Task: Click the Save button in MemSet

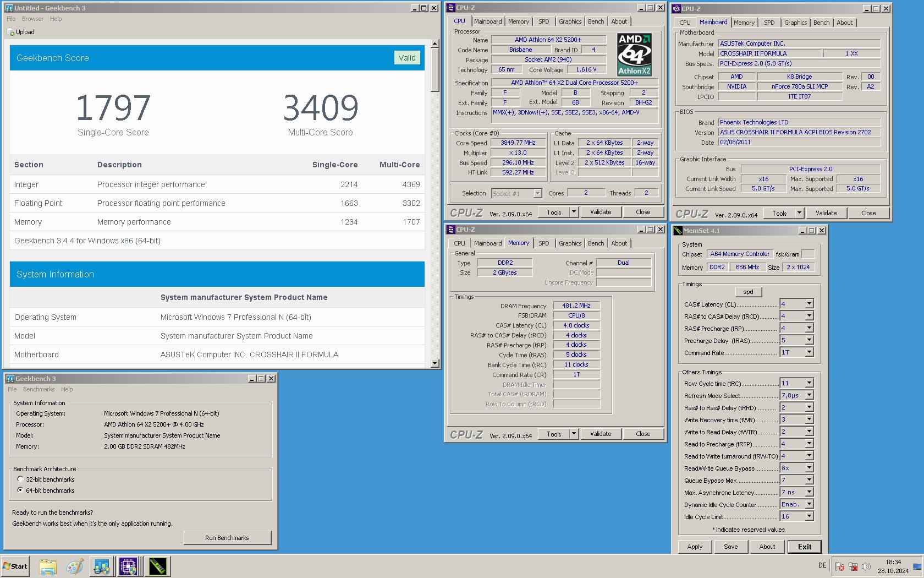Action: (x=731, y=547)
